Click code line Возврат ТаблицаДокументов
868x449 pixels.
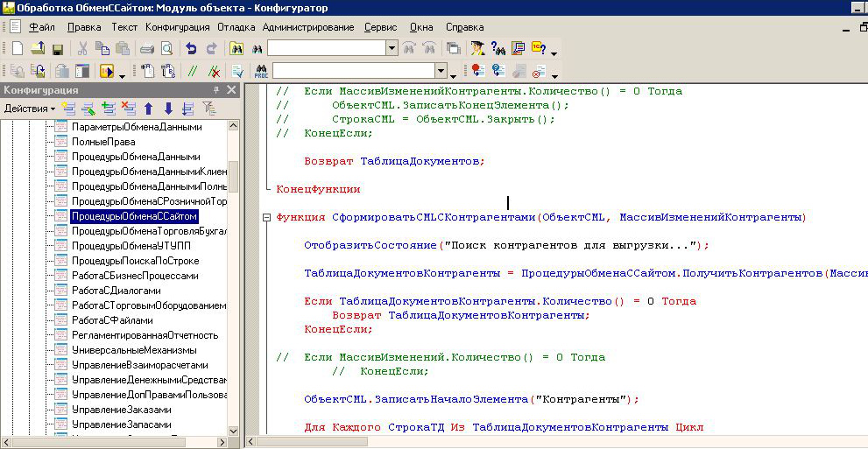pyautogui.click(x=394, y=161)
